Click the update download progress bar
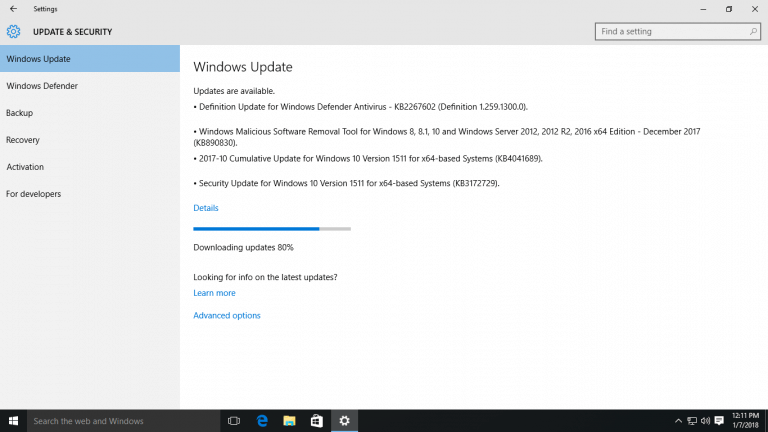 272,229
